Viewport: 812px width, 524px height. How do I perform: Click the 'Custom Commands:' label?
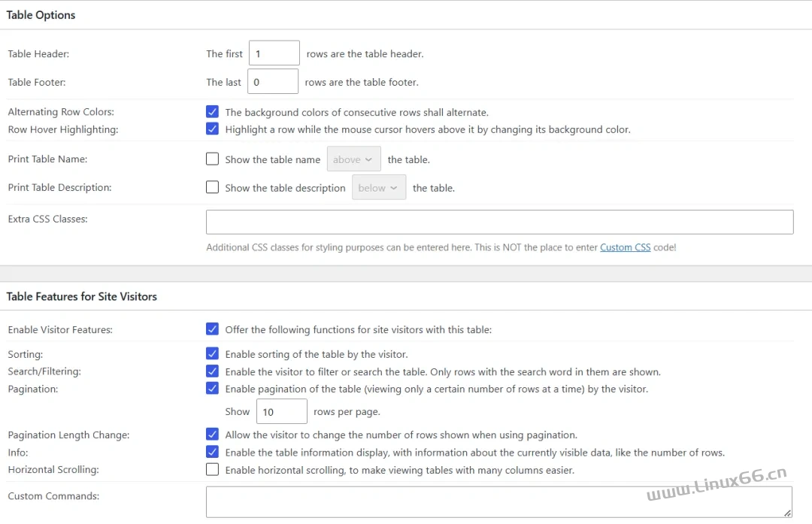[54, 496]
